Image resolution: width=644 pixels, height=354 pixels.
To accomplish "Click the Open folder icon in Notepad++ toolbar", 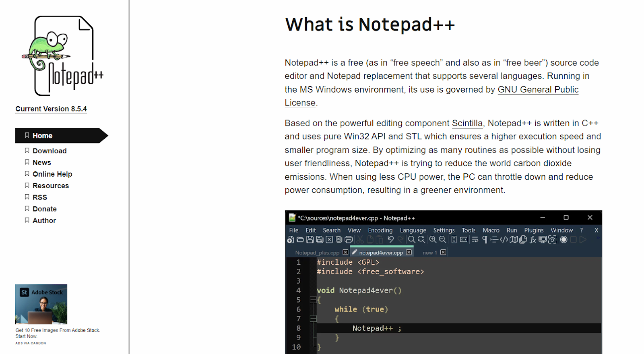I will point(300,239).
